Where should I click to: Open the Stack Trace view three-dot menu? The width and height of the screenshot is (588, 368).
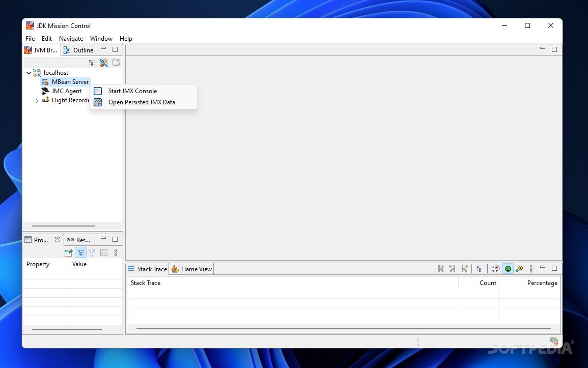(x=531, y=269)
